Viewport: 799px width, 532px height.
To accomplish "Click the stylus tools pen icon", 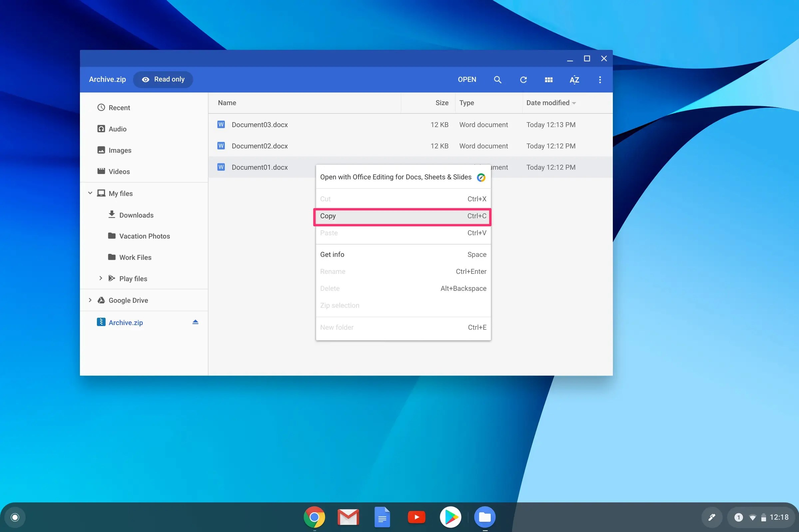I will (711, 517).
